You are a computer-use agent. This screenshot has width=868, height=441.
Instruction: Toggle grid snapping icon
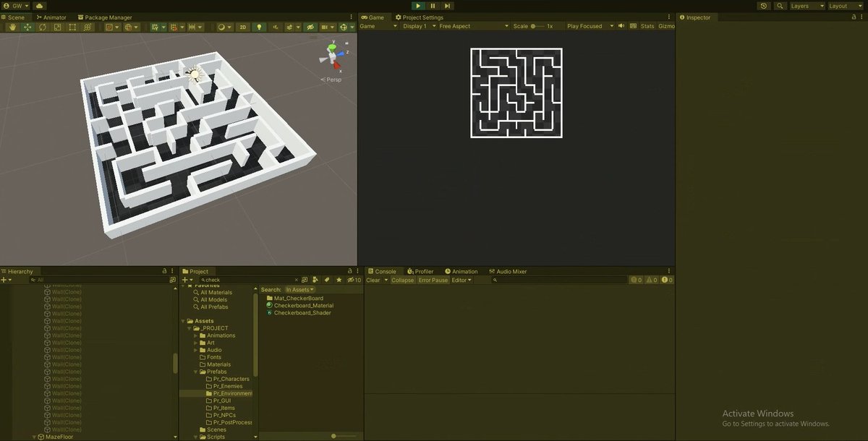click(x=173, y=27)
